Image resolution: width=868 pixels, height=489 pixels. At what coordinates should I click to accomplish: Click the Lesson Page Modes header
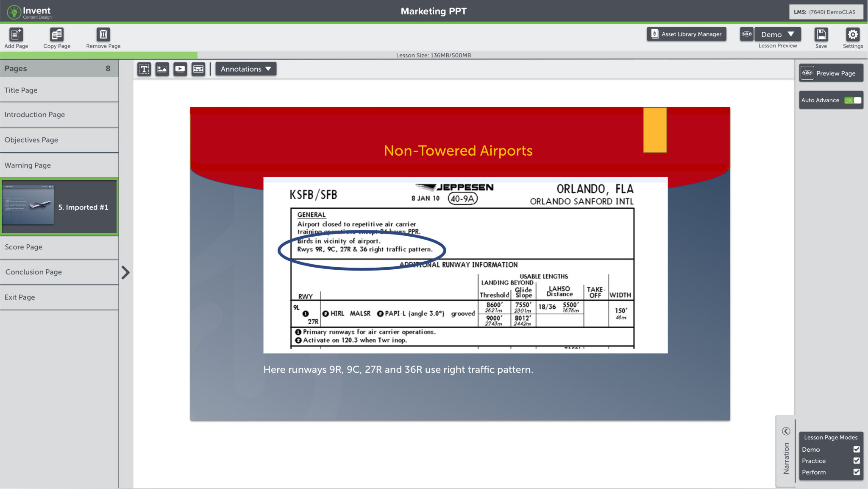[831, 437]
